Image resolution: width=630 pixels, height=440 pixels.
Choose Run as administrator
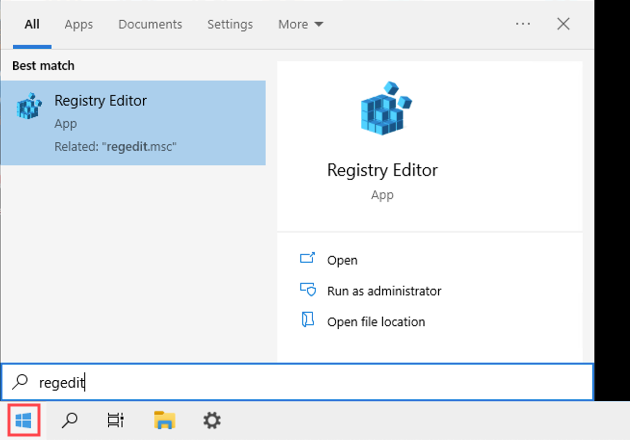coord(384,291)
